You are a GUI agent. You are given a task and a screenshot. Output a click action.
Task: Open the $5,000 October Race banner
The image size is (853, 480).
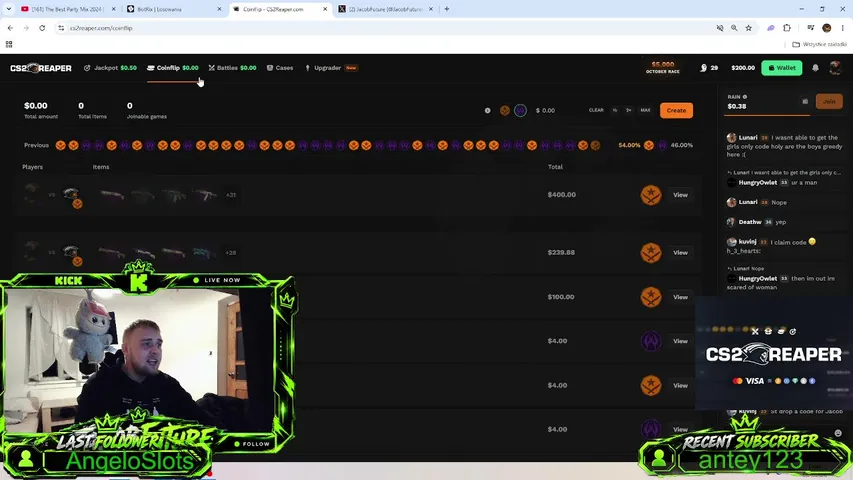[663, 67]
